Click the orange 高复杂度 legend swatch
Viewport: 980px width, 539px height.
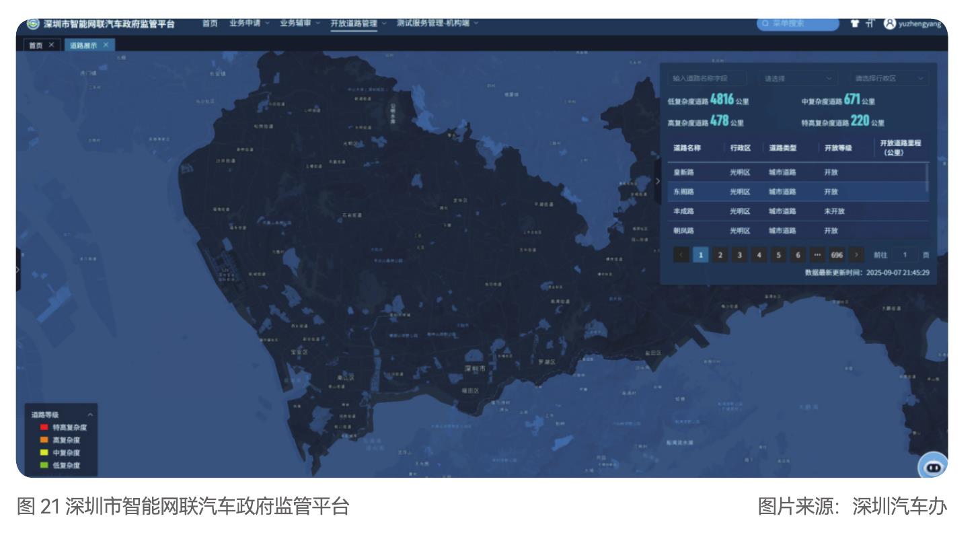point(44,440)
